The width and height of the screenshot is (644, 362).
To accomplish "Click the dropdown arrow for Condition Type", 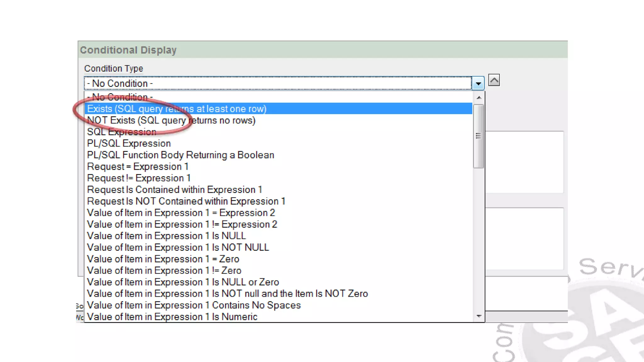I will pyautogui.click(x=478, y=84).
